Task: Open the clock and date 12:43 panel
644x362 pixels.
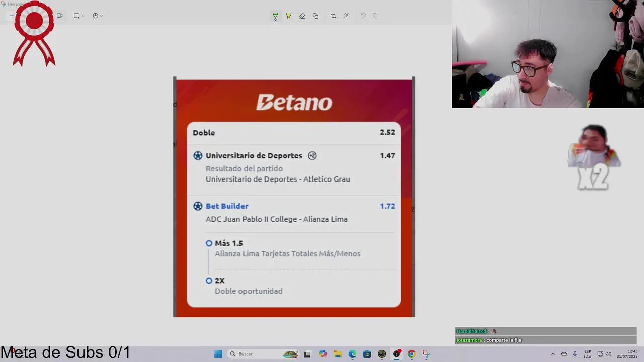Action: pos(628,354)
